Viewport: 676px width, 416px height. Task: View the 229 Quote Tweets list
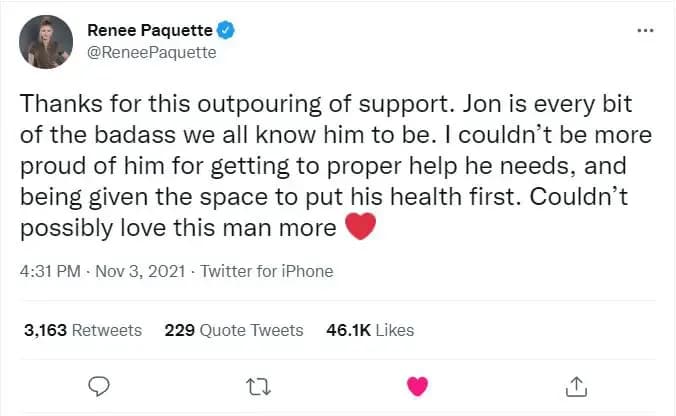[234, 329]
